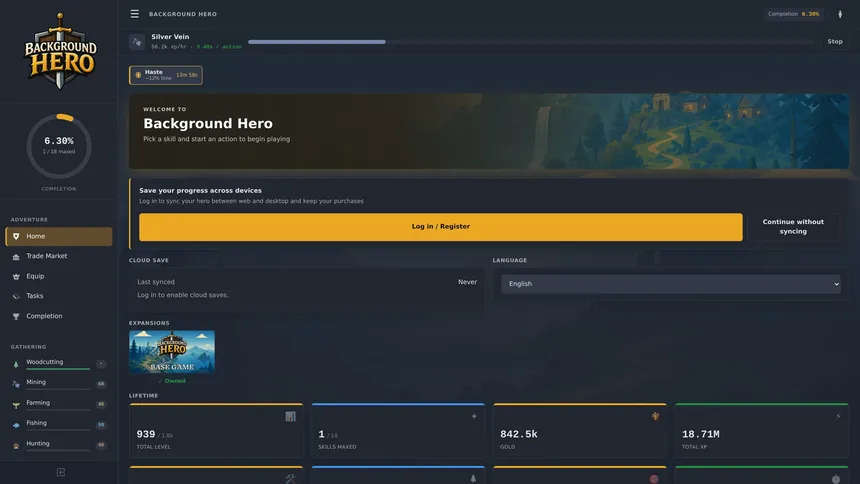Screen dimensions: 860x484
Task: Click the Trade Market building icon
Action: [16, 256]
